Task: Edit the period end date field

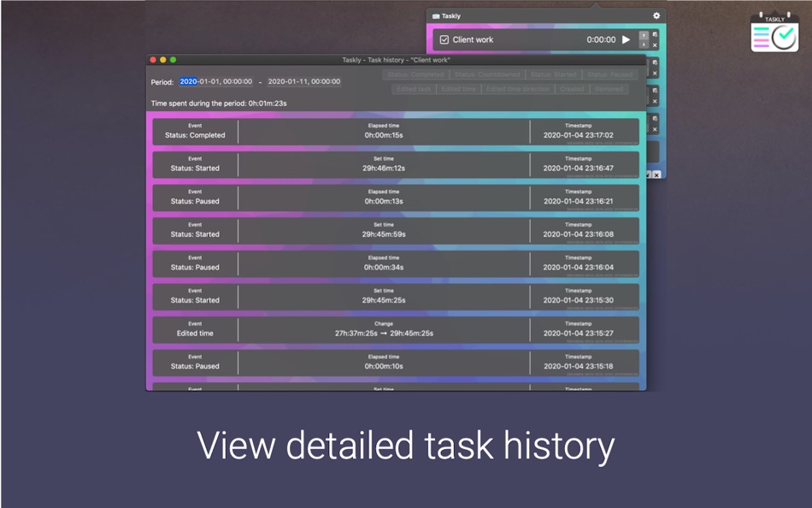Action: pyautogui.click(x=304, y=81)
